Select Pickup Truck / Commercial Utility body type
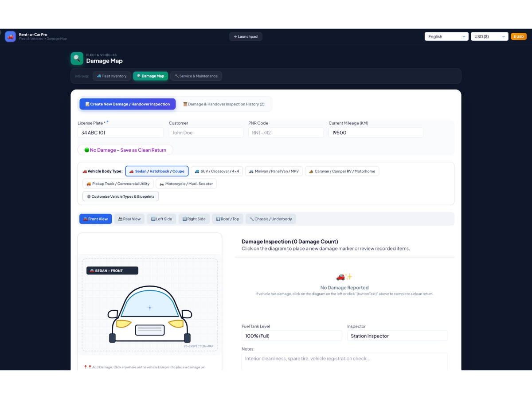Image resolution: width=532 pixels, height=399 pixels. 118,184
